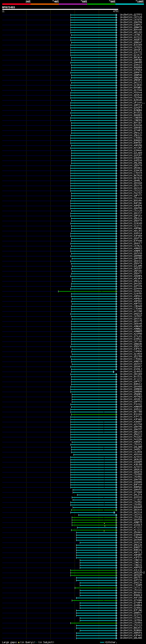
Task: Select the UniRef100_A7J2I3 label
Action: click(x=131, y=379)
